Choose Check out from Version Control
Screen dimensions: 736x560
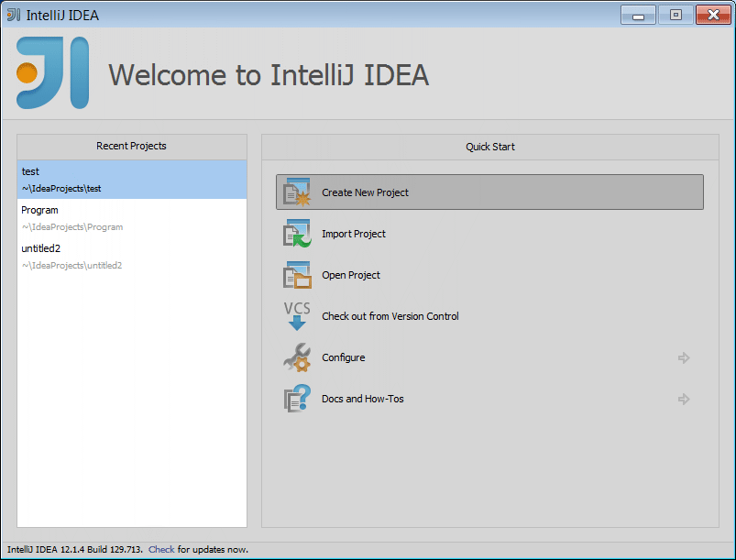point(390,316)
